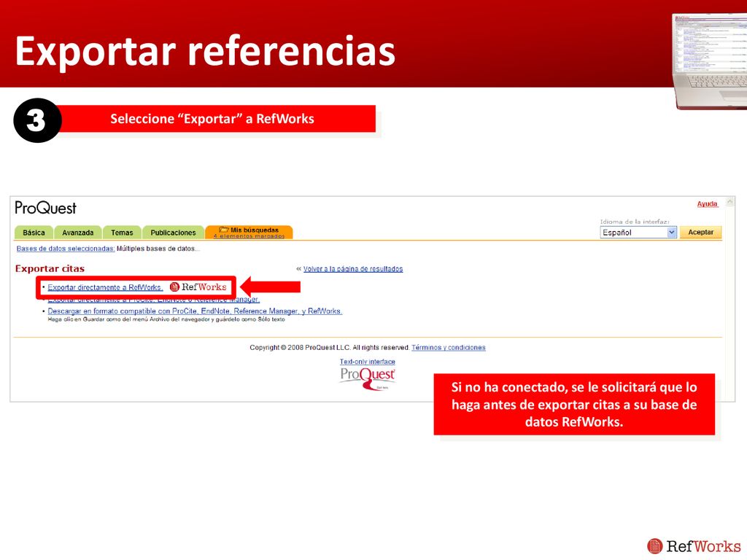747x560 pixels.
Task: Open the Mis búsquedas tab
Action: (x=249, y=233)
